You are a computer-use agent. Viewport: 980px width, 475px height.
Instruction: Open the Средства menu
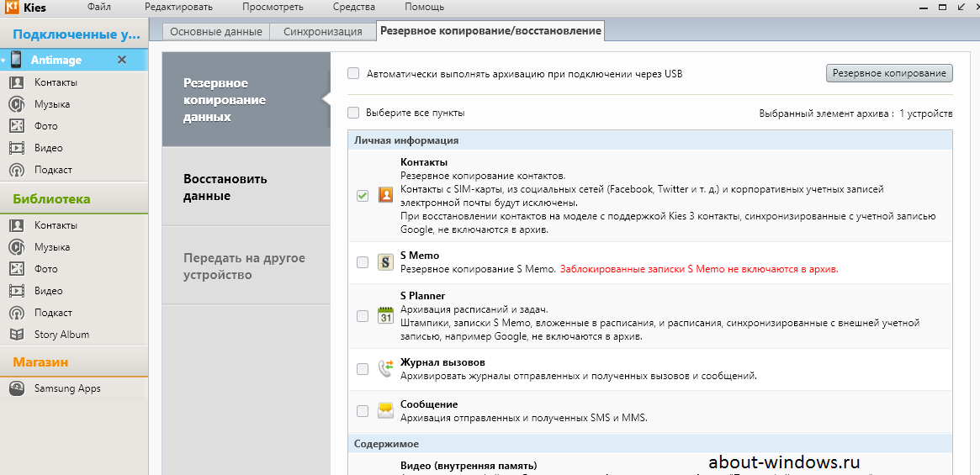[354, 7]
